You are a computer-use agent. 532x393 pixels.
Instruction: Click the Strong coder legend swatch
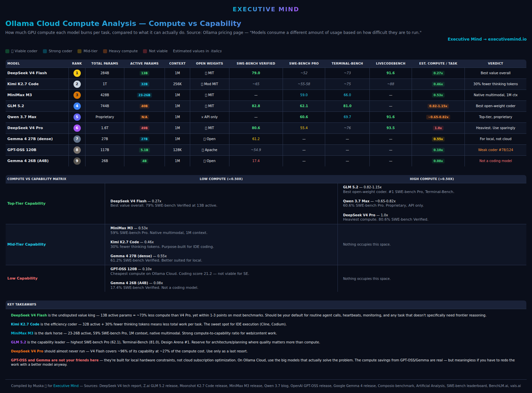click(x=45, y=51)
